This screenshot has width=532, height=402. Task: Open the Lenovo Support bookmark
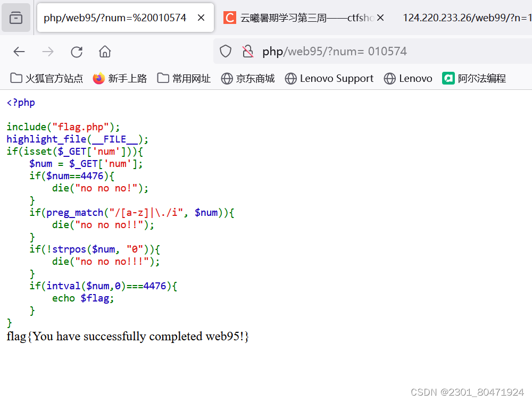point(329,78)
